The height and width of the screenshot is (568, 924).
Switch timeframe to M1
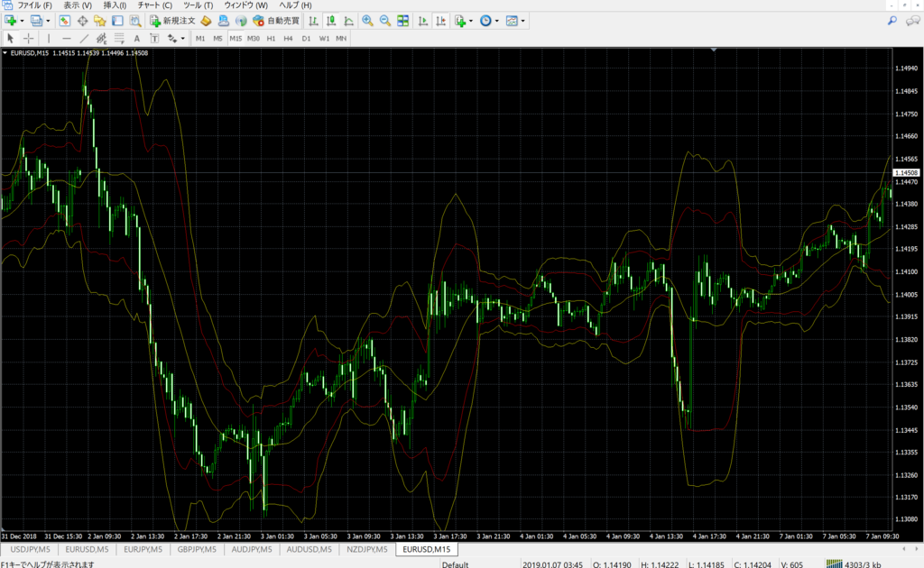coord(200,38)
